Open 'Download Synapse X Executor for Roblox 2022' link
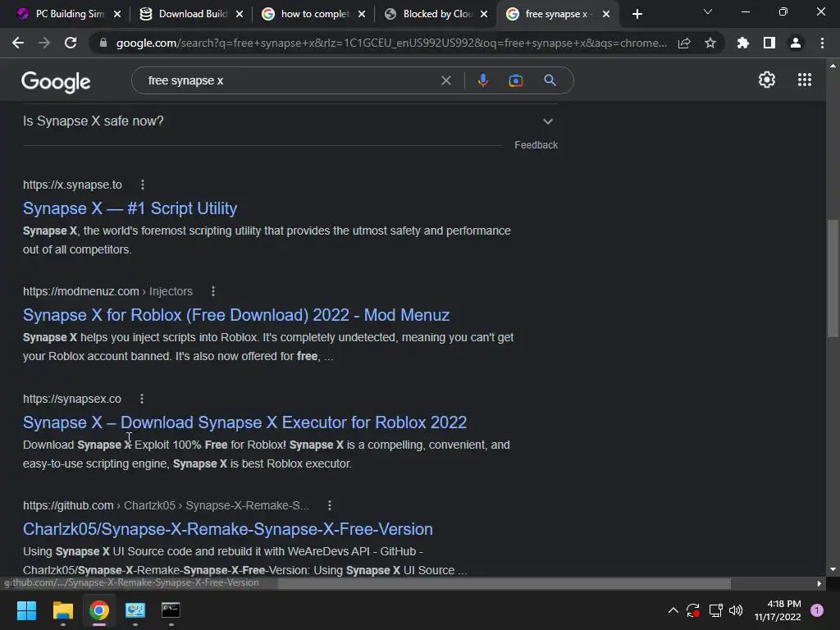840x630 pixels. click(244, 422)
